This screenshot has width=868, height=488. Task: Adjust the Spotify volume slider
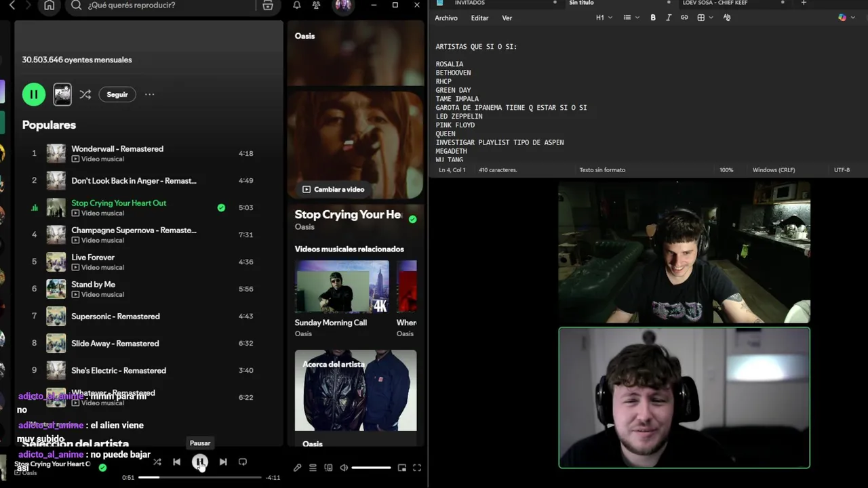[371, 468]
